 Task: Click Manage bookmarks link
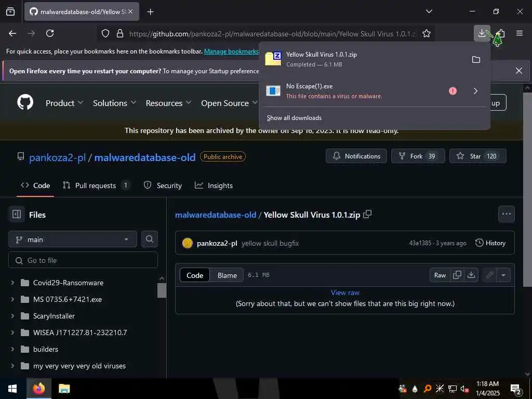coord(231,51)
